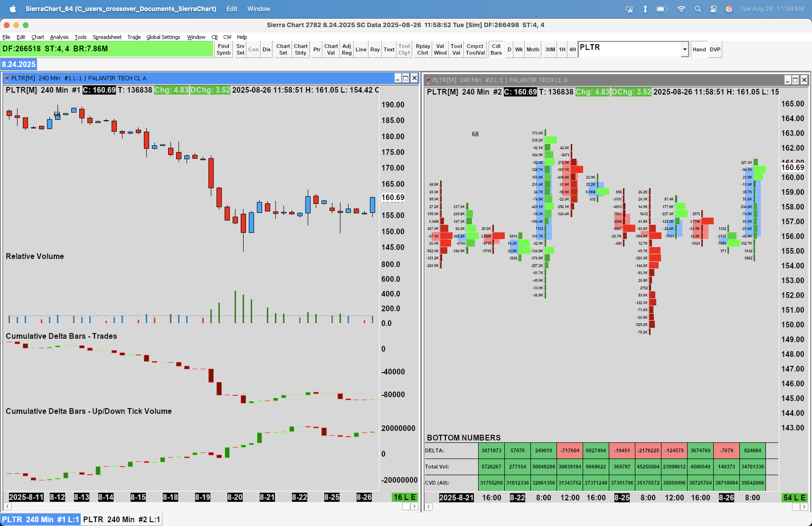Open macOS Spotlight search icon
Screen dimensions: 812x526
tap(698, 9)
